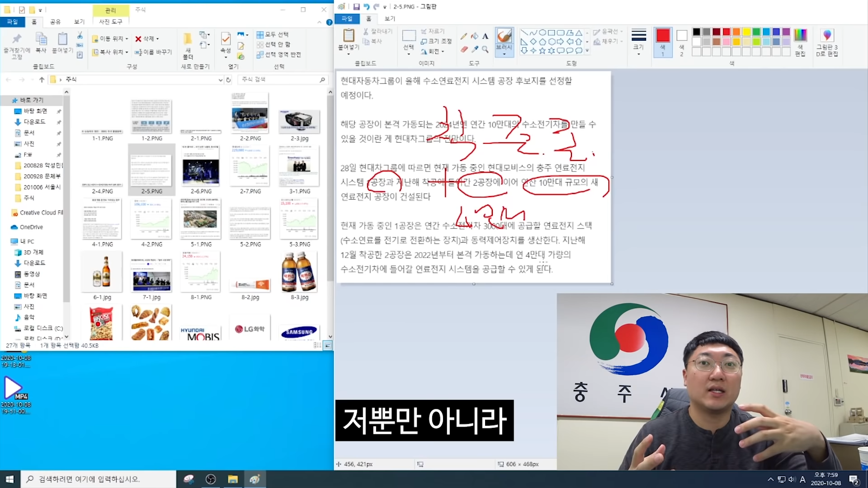Click Save icon in Paint title bar
Image resolution: width=868 pixels, height=488 pixels.
pos(356,7)
